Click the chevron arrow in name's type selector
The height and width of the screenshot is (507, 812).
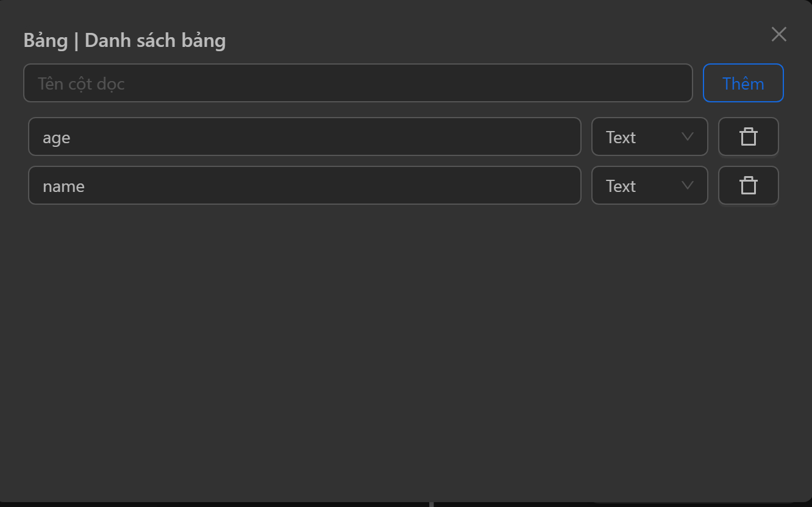click(x=687, y=186)
